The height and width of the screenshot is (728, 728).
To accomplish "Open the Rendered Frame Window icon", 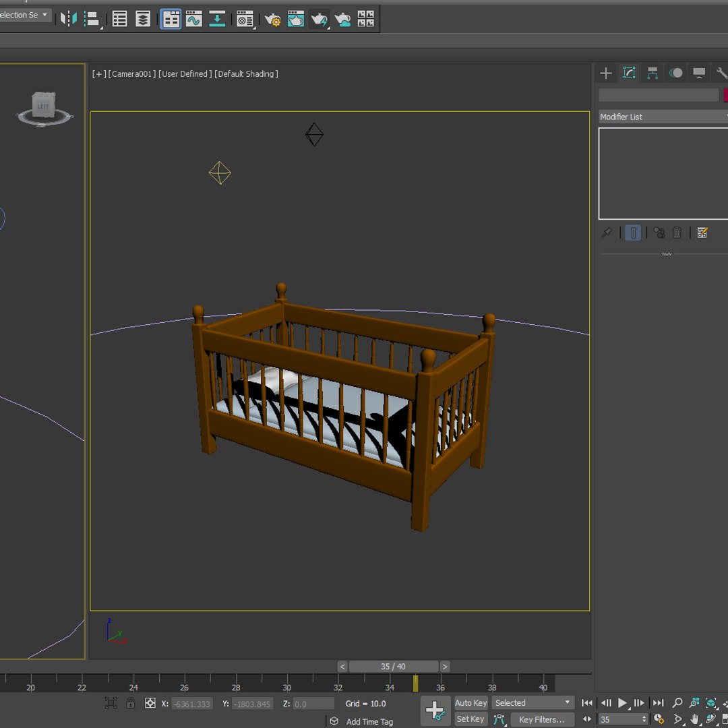I will pos(295,19).
